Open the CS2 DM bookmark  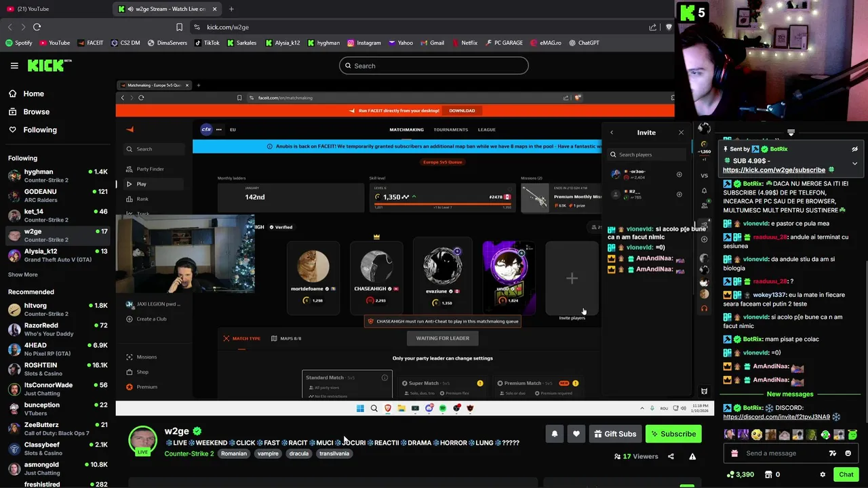(125, 43)
